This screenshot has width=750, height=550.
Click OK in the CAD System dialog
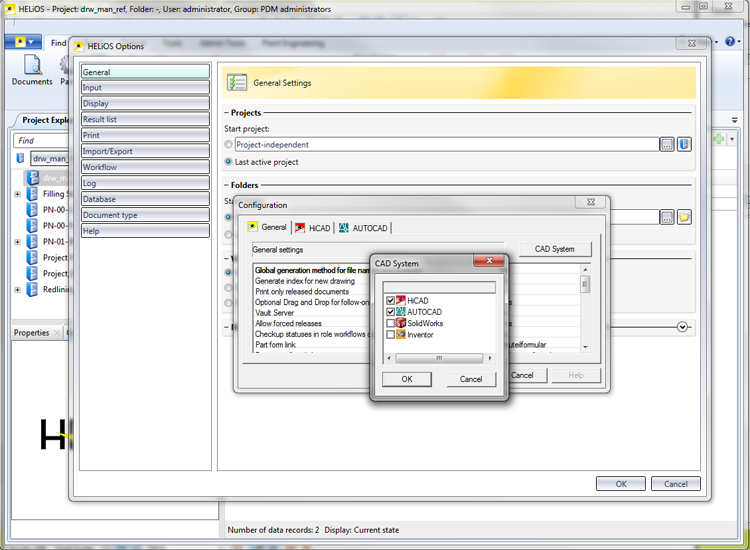(407, 379)
